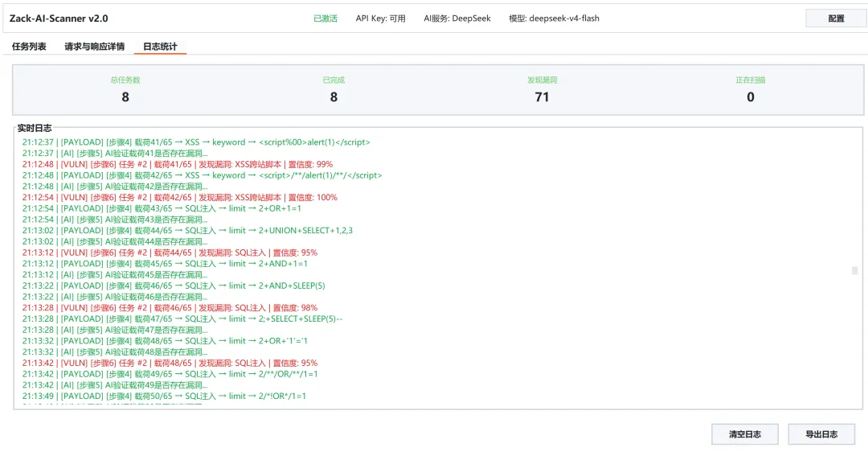Viewport: 868px width, 452px height.
Task: Click the 发现漏洞 count 71
Action: pos(542,97)
